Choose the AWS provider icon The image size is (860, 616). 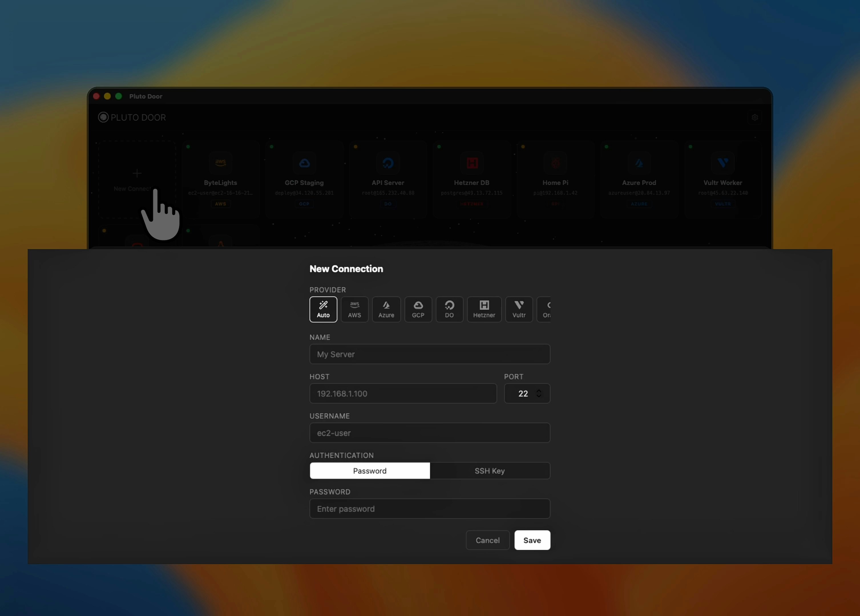(354, 309)
